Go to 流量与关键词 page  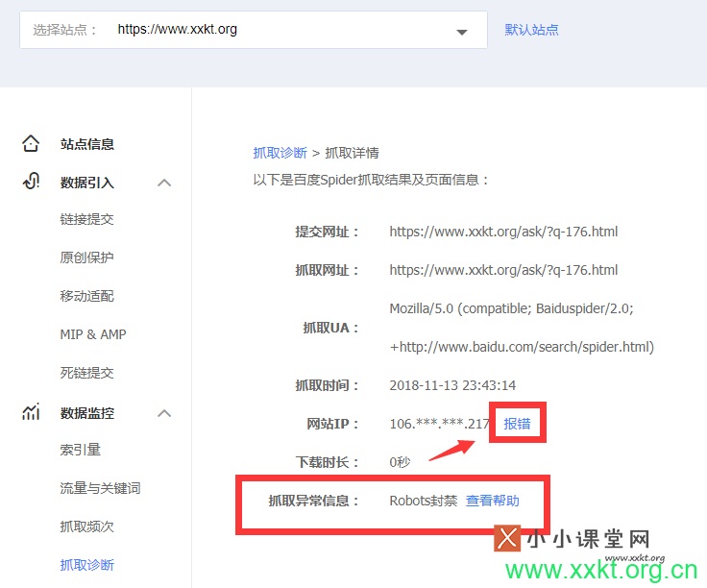100,488
